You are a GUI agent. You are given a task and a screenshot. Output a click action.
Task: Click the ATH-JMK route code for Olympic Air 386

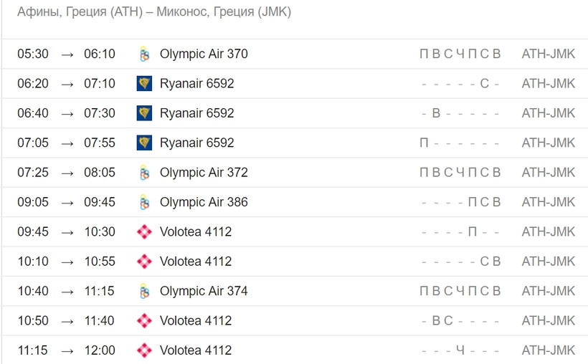coord(548,202)
